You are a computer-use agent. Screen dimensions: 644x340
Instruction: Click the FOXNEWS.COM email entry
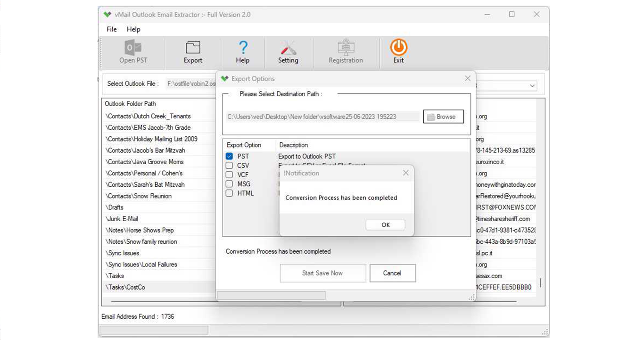[506, 207]
